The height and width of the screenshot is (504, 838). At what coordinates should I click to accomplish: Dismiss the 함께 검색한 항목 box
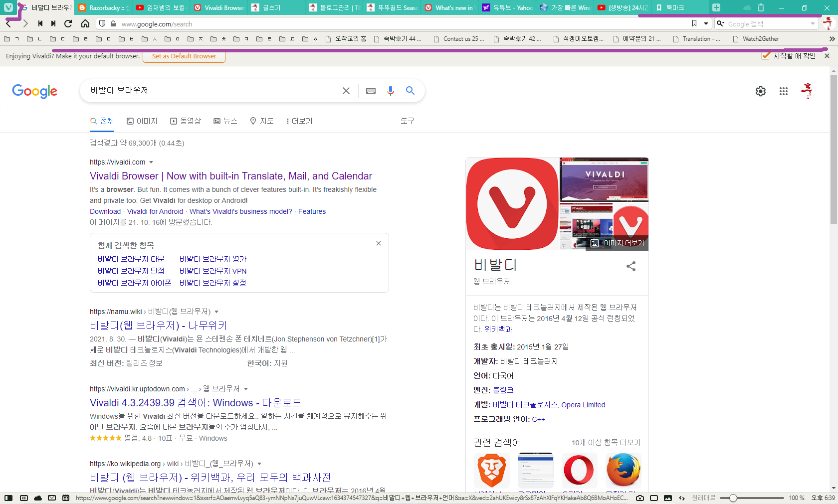pyautogui.click(x=379, y=243)
